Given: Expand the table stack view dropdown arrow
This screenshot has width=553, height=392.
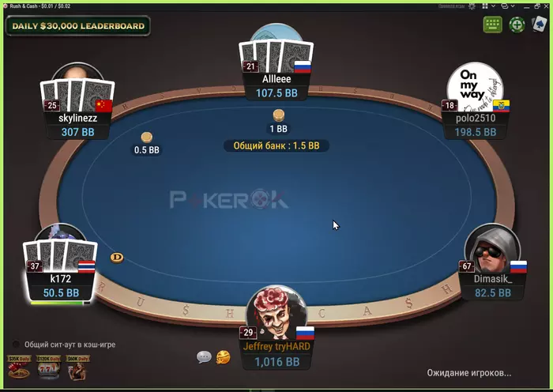Looking at the screenshot, I should tap(513, 6).
